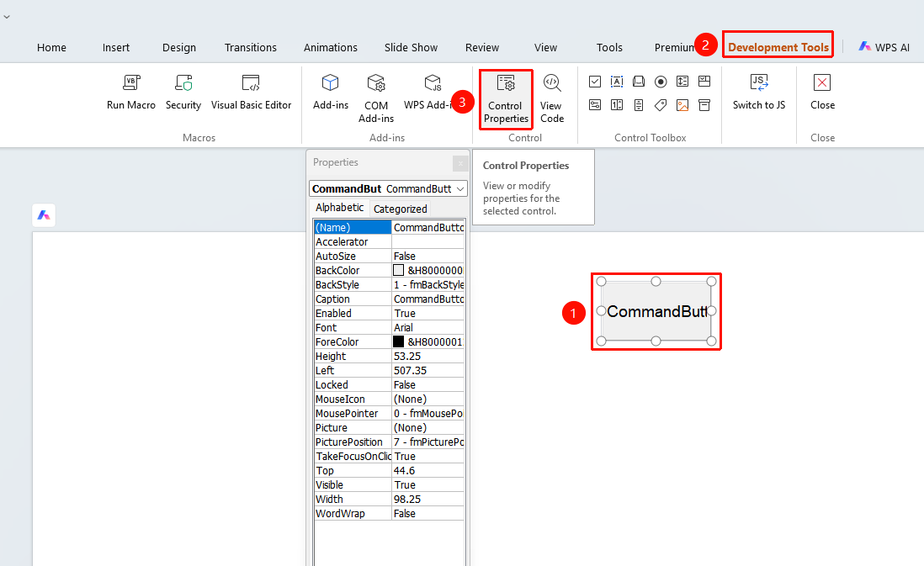Go to the Slide Show tab
924x566 pixels.
(x=411, y=48)
